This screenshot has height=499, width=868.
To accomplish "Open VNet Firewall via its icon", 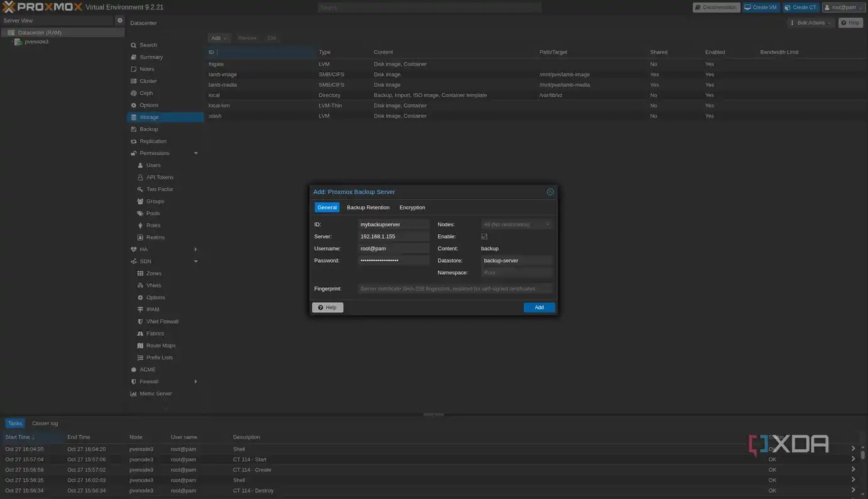I will tap(140, 322).
